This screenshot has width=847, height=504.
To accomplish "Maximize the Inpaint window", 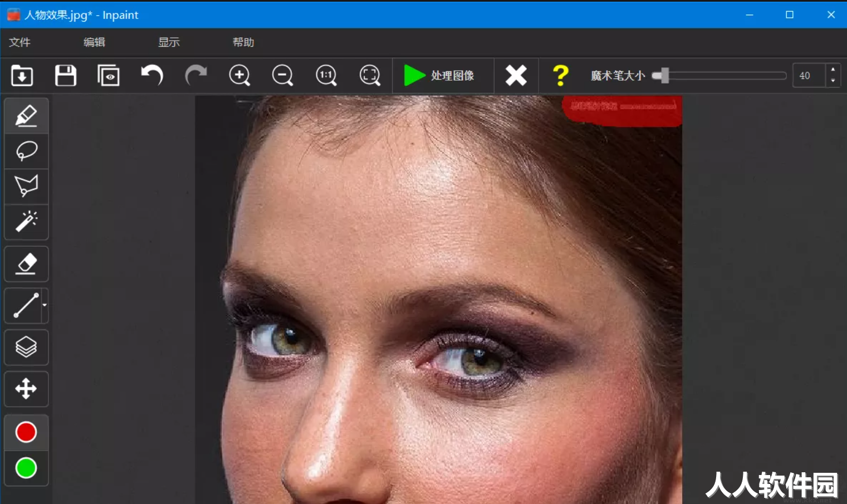I will tap(790, 15).
